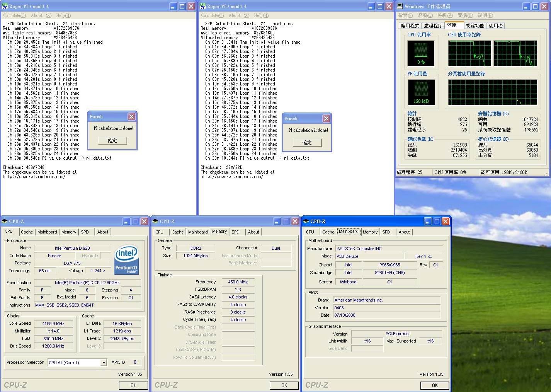Minimize the right Super PI window
The image size is (551, 392).
click(x=371, y=6)
